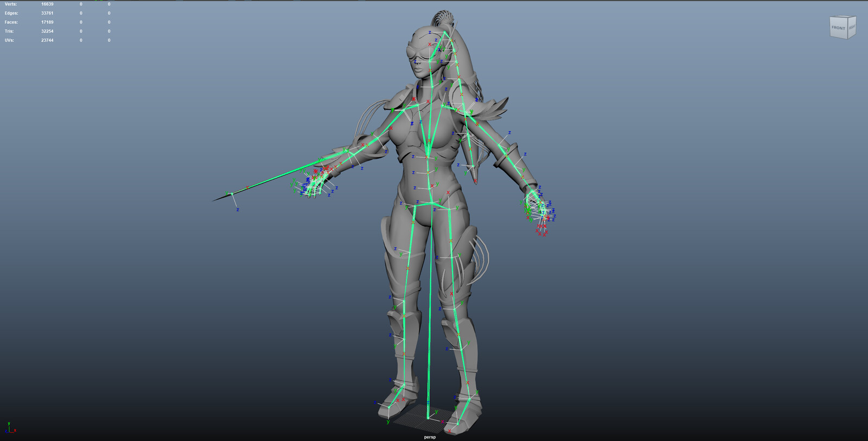
Task: Select the sword tip joint
Action: coord(232,194)
